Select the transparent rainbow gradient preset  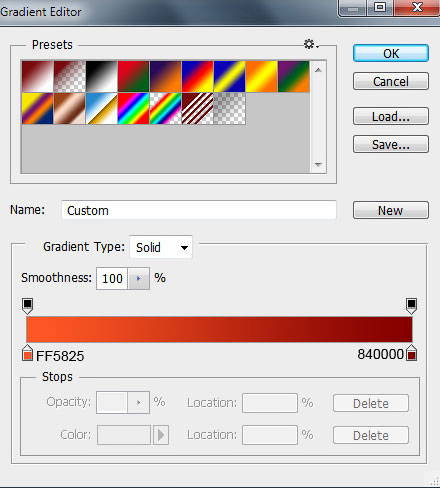[165, 108]
